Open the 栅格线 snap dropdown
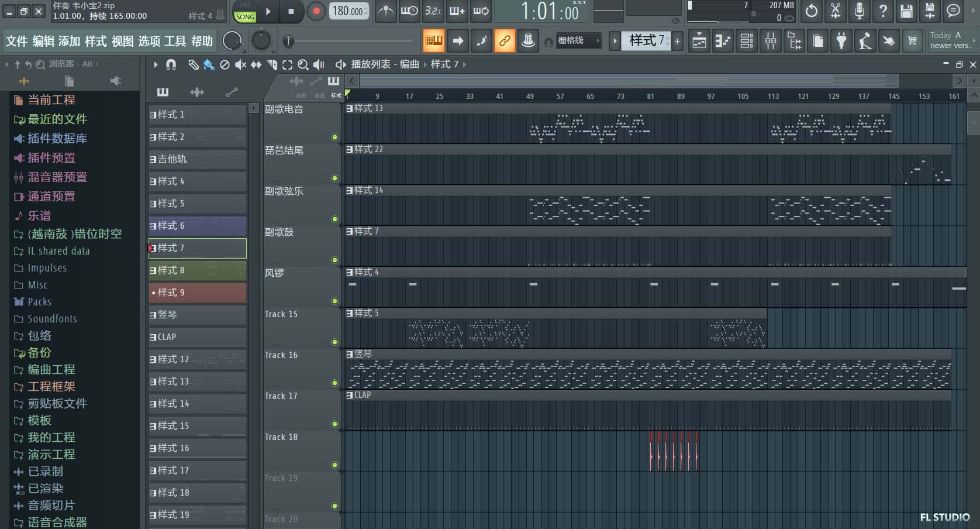980x529 pixels. pyautogui.click(x=578, y=40)
